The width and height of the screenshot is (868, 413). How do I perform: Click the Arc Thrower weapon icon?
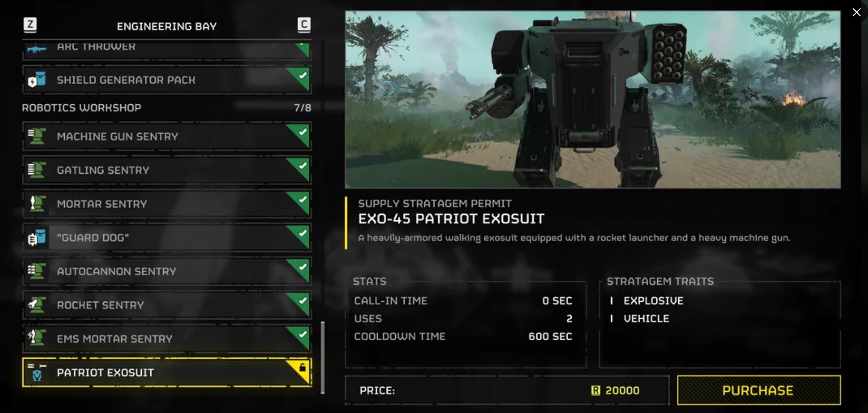pyautogui.click(x=37, y=48)
